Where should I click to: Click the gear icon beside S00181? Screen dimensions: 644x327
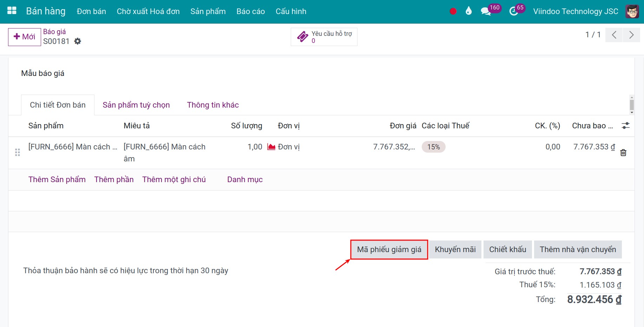(x=78, y=41)
